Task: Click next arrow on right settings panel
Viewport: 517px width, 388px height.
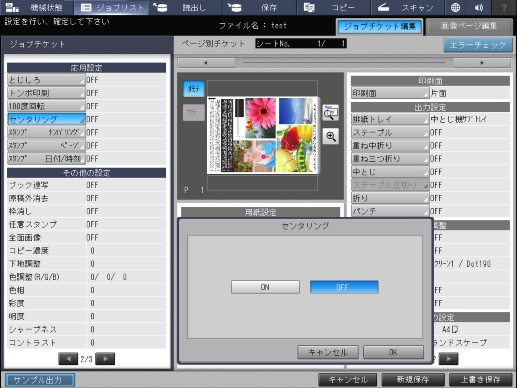Action: (448, 359)
